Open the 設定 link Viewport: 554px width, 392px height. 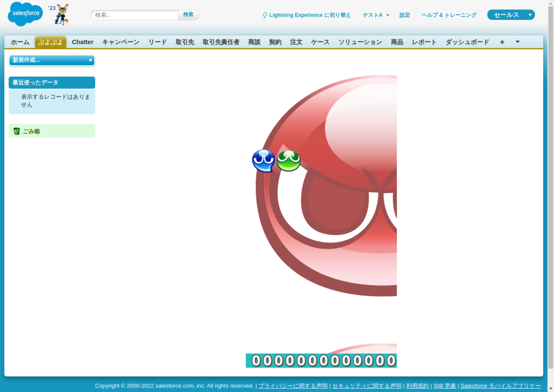405,15
